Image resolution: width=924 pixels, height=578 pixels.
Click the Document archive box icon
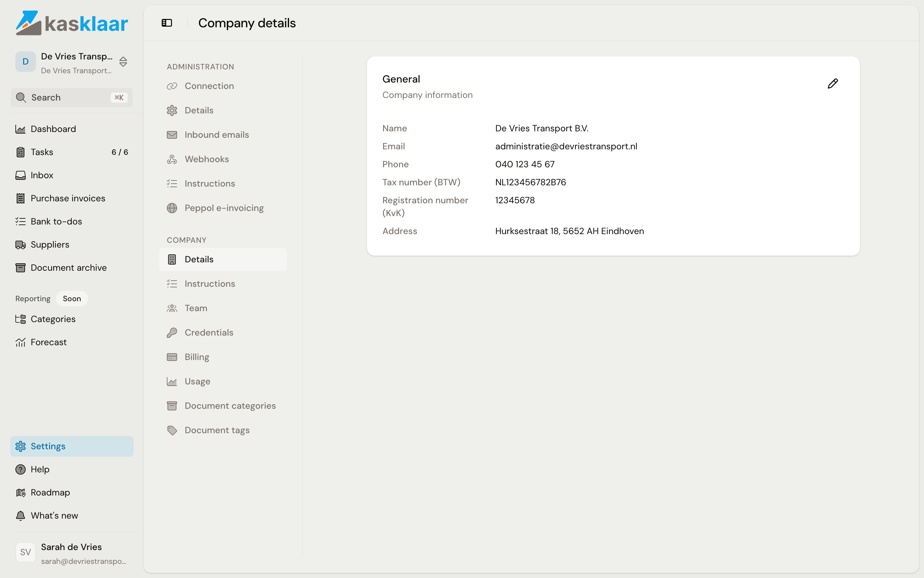tap(20, 267)
